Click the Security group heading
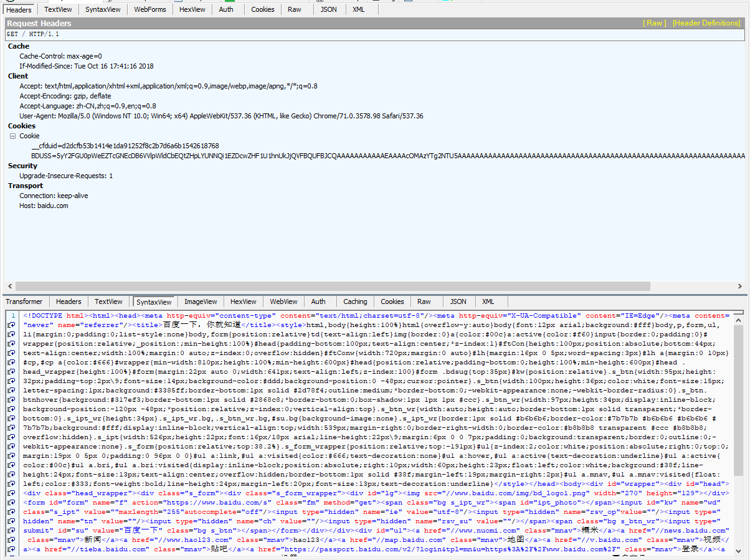This screenshot has height=560, width=750. click(23, 166)
